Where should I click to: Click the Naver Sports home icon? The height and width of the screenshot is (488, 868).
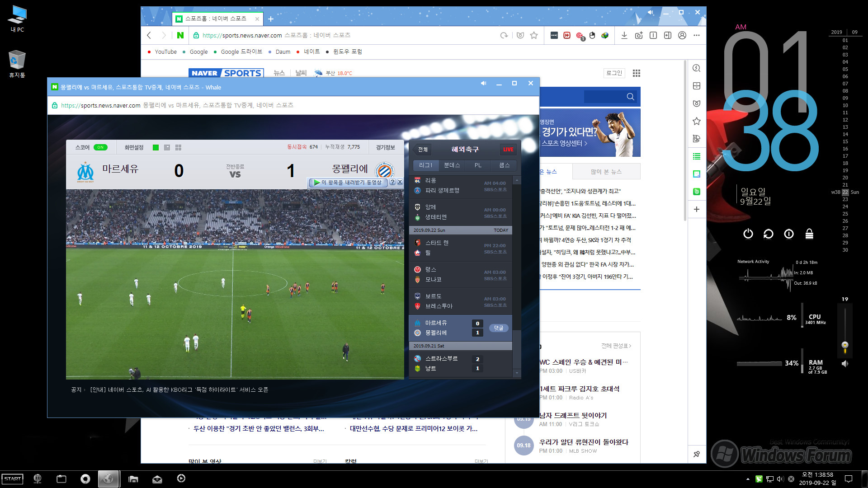[x=227, y=72]
